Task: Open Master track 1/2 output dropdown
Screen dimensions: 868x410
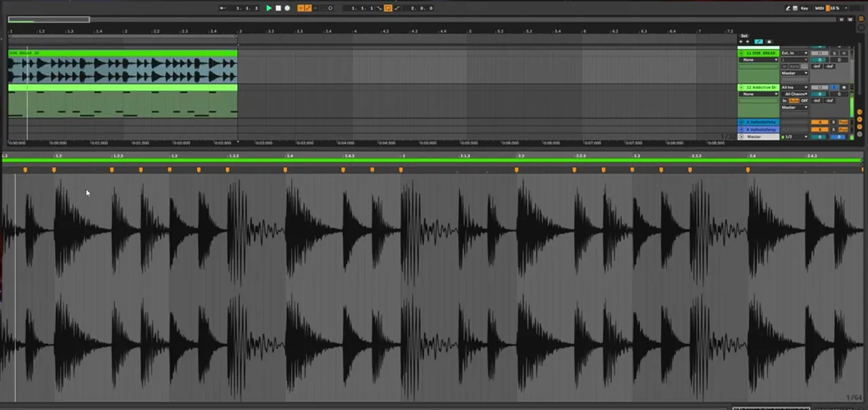Action: [794, 137]
